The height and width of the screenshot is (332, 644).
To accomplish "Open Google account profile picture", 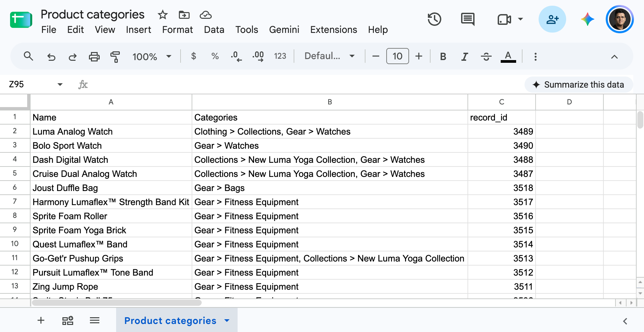I will click(x=620, y=19).
